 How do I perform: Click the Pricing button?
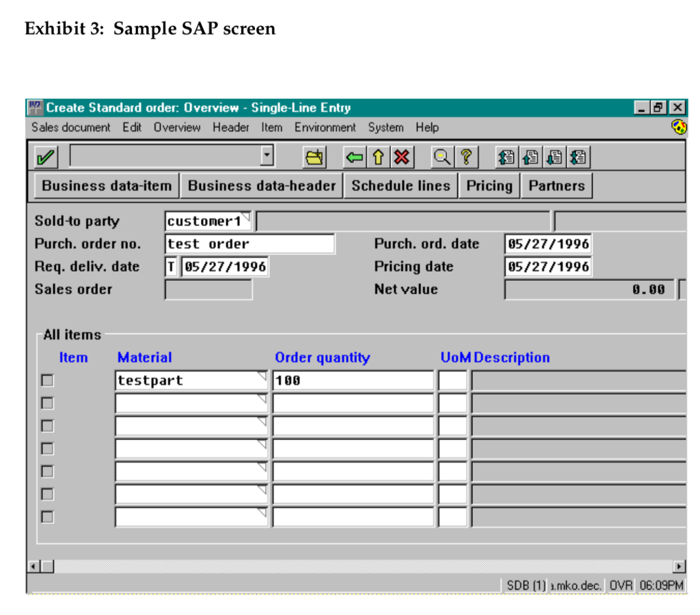coord(489,186)
